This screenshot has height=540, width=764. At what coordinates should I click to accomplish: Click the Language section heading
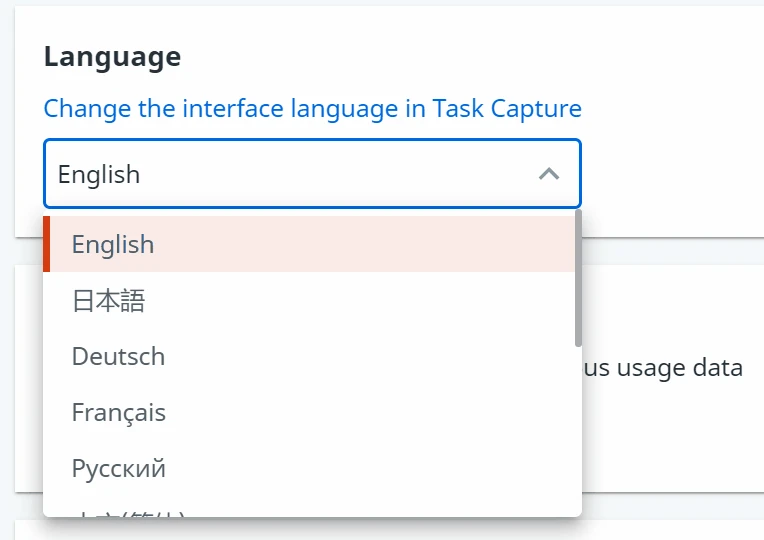pos(113,57)
